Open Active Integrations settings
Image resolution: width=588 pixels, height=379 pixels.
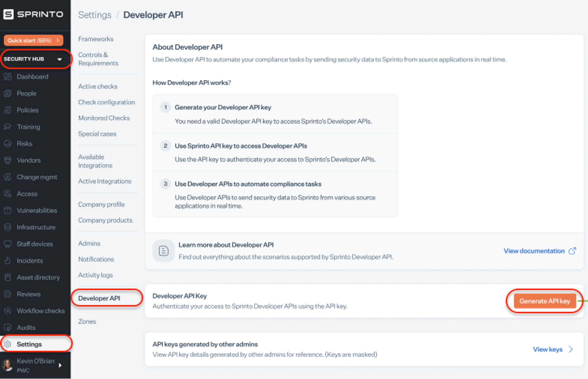click(x=105, y=181)
